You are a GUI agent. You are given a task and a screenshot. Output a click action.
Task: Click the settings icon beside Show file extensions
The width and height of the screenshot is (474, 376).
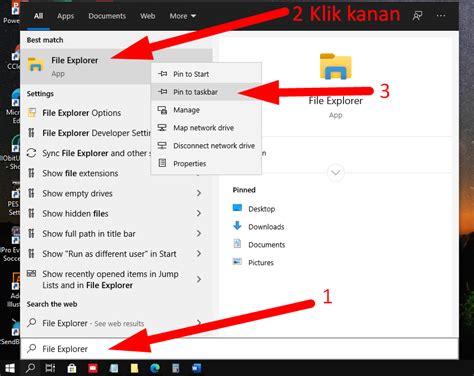tap(31, 173)
